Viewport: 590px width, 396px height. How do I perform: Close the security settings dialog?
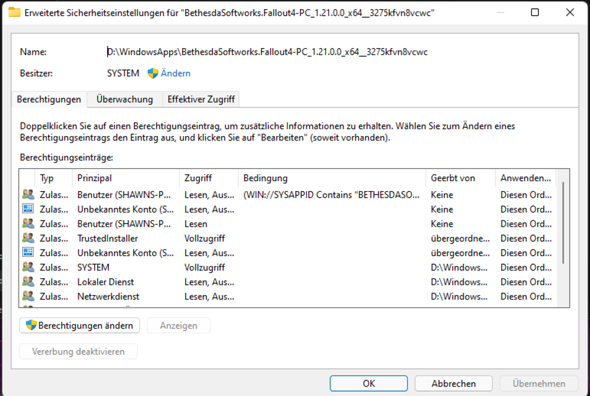click(x=570, y=12)
